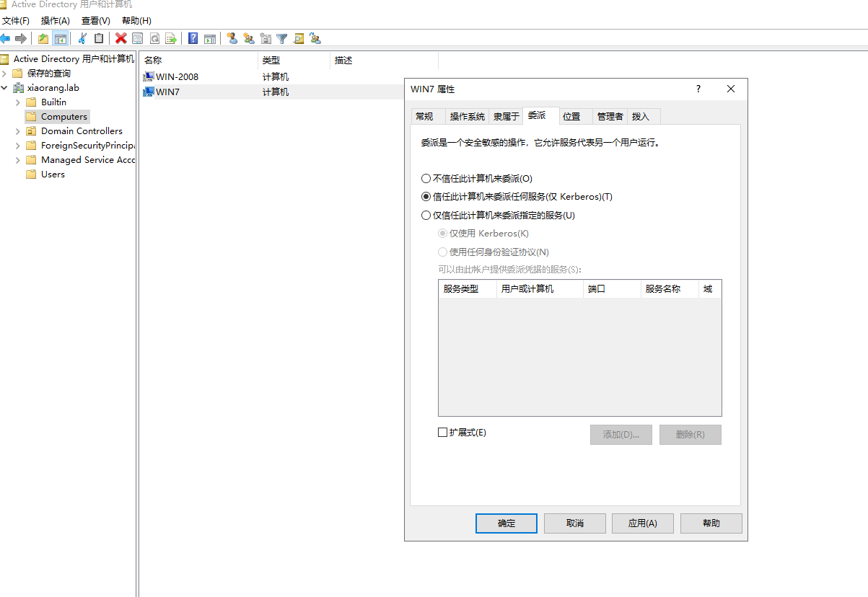Click the Create New User icon

[231, 38]
